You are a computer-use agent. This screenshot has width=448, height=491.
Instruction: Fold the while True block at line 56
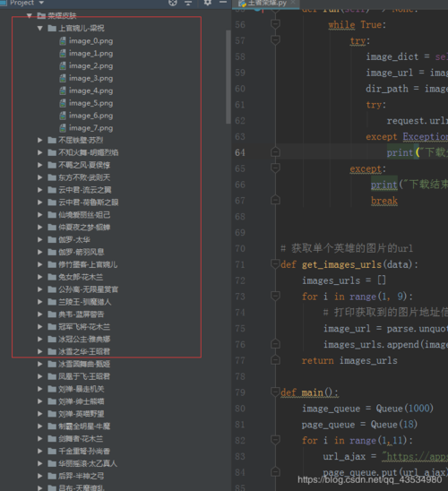tap(275, 24)
